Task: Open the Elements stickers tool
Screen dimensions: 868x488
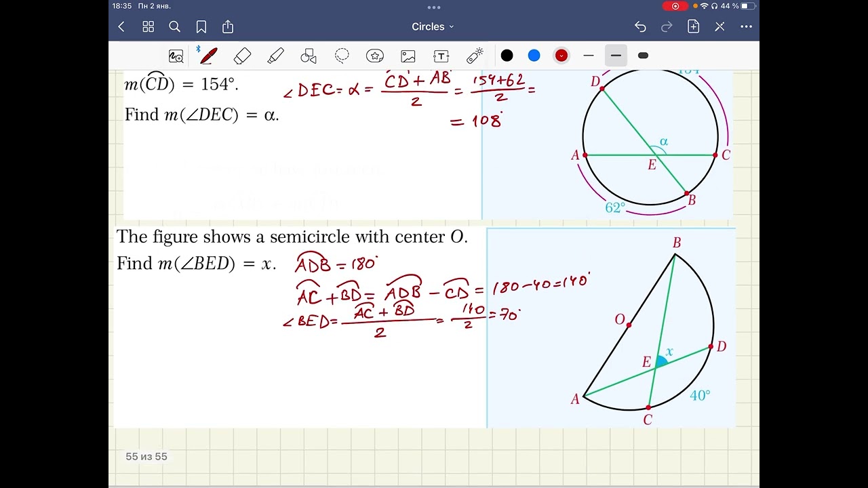Action: [375, 56]
